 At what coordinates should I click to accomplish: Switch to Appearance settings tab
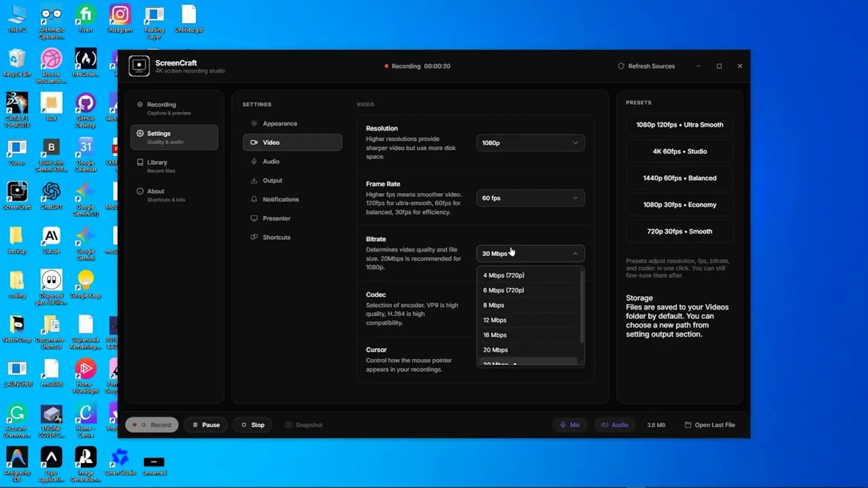tap(292, 124)
